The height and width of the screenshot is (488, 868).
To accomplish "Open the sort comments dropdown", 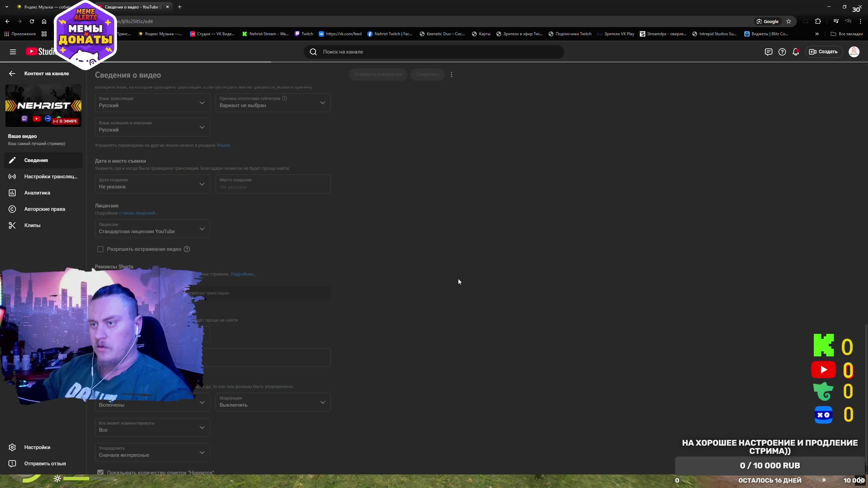I will 152,452.
